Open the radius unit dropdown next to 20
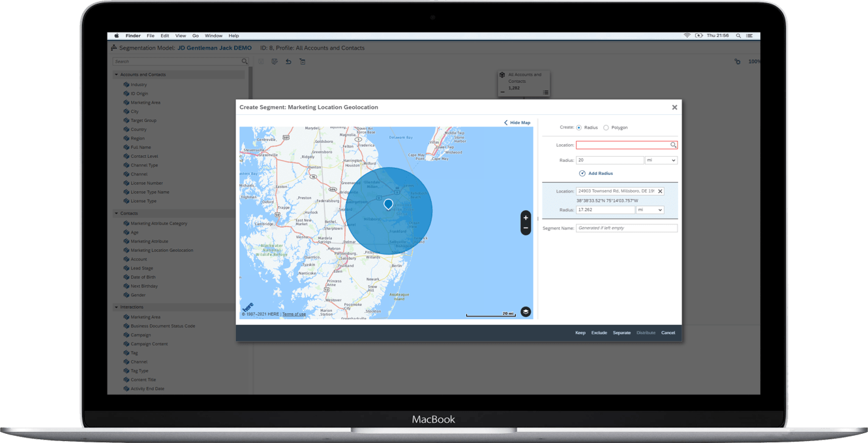868x443 pixels. 661,160
